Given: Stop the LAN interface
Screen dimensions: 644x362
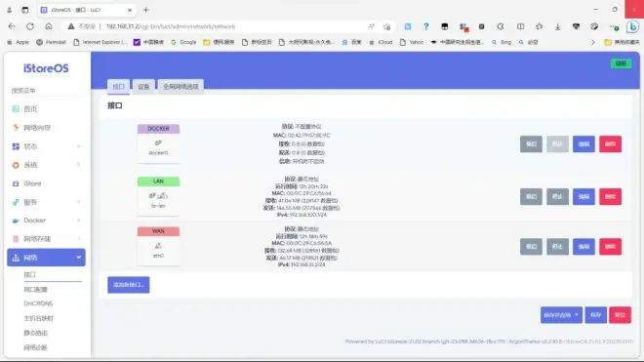Looking at the screenshot, I should click(x=557, y=197).
